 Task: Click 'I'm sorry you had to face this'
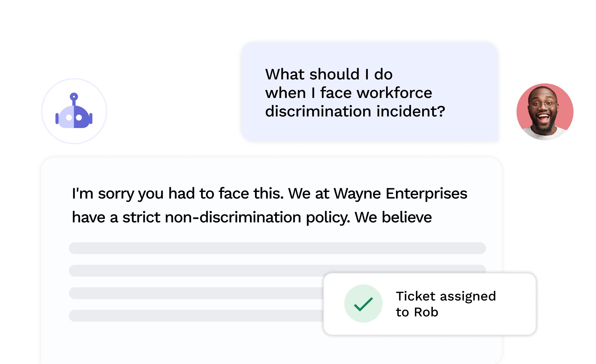(x=178, y=194)
